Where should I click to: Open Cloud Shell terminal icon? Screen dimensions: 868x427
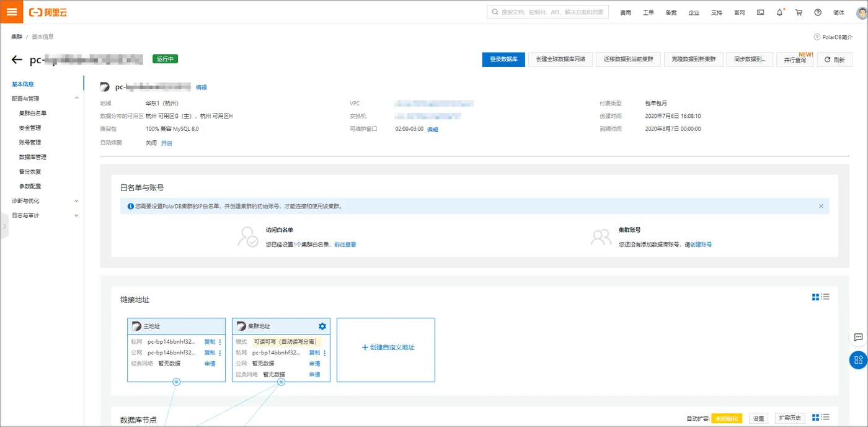click(761, 12)
